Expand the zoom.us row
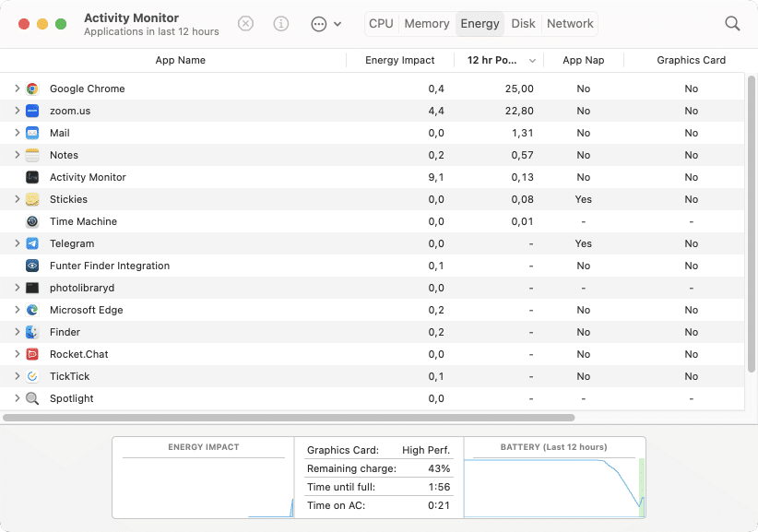This screenshot has height=532, width=758. [x=17, y=111]
